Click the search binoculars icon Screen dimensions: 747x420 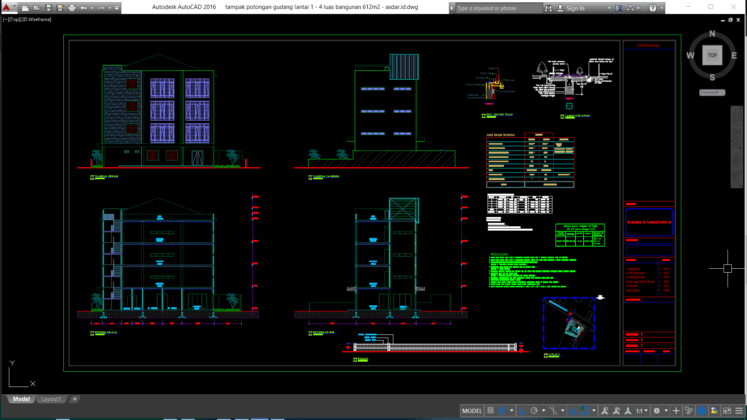pos(548,8)
